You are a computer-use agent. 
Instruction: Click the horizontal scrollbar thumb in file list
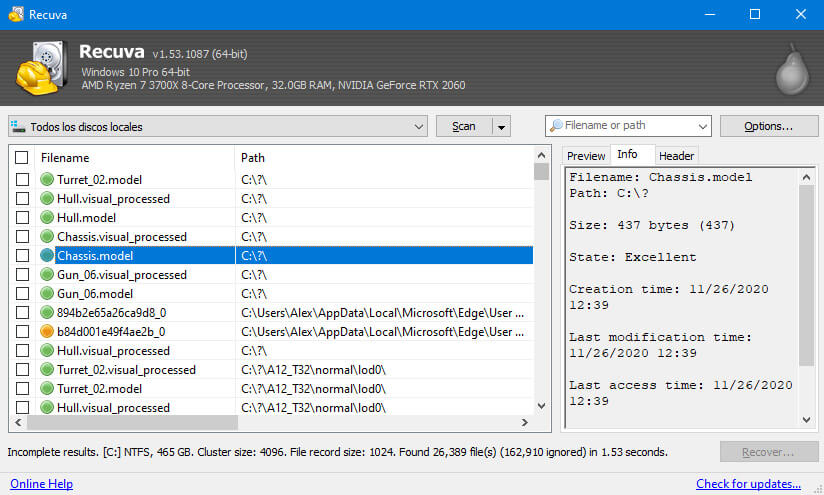[x=132, y=422]
